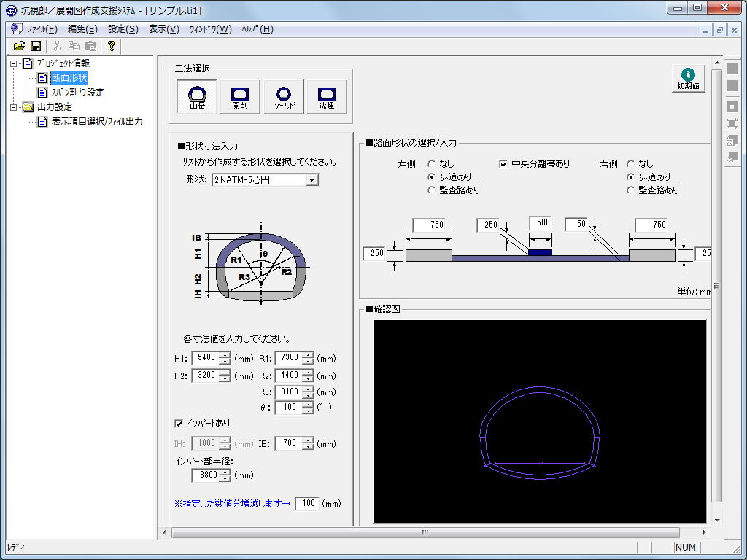Collapse the プロジェクト情報 tree node

14,63
